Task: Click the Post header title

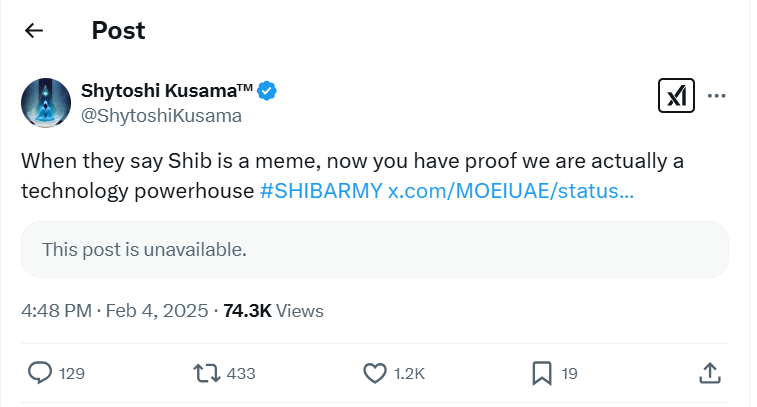Action: coord(118,30)
